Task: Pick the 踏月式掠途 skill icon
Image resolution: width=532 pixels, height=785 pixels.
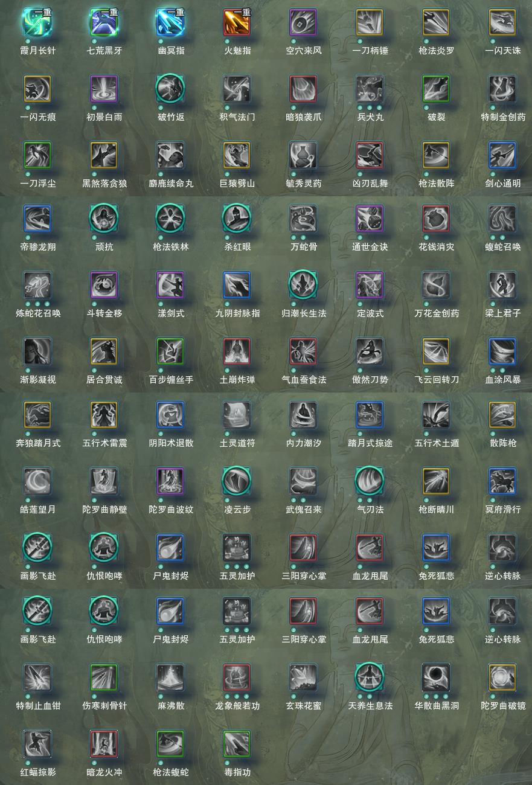Action: (370, 415)
